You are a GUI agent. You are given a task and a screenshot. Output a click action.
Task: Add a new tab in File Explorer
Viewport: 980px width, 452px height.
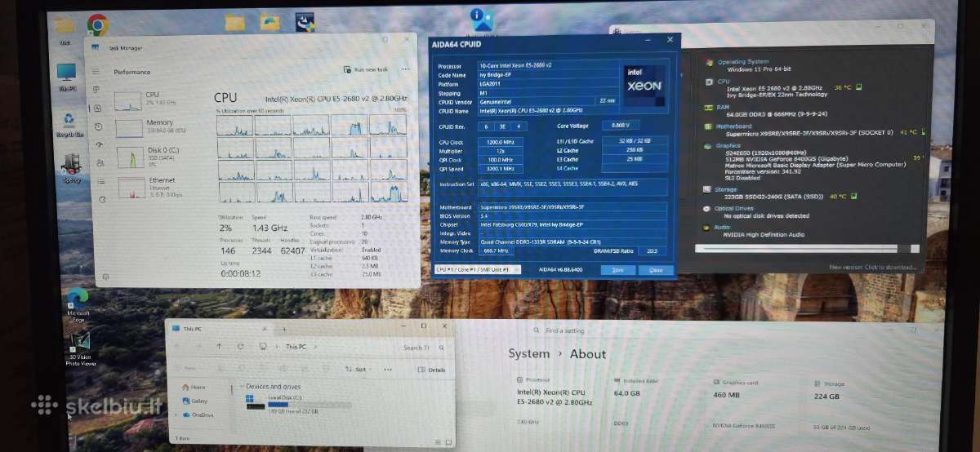(283, 328)
